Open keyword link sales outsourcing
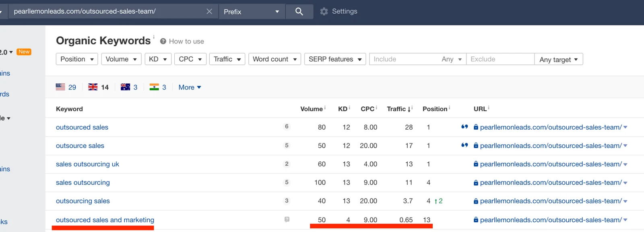644x232 pixels. pyautogui.click(x=83, y=182)
